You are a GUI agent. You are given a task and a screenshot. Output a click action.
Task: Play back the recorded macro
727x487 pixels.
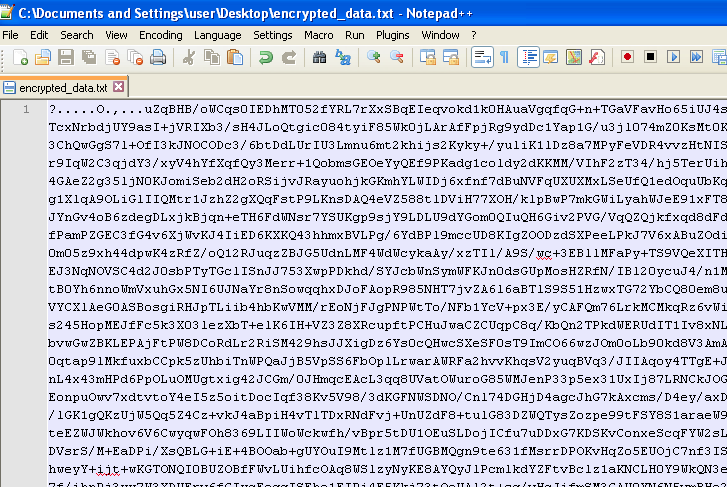(x=674, y=57)
